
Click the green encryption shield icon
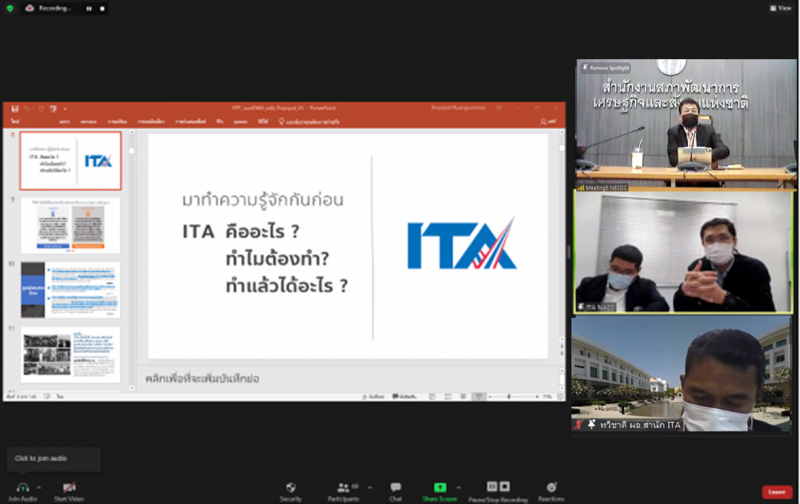point(10,8)
